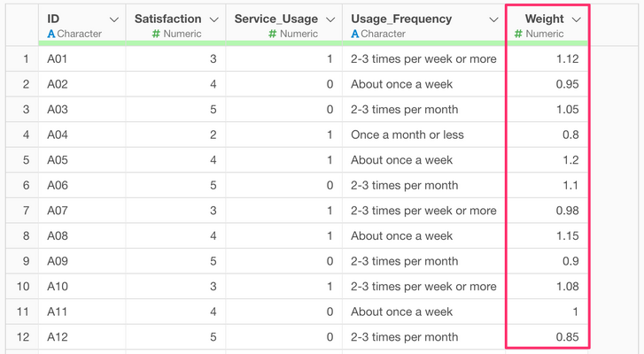Viewport: 644px width, 354px height.
Task: Select row number 12 header
Action: [x=26, y=336]
